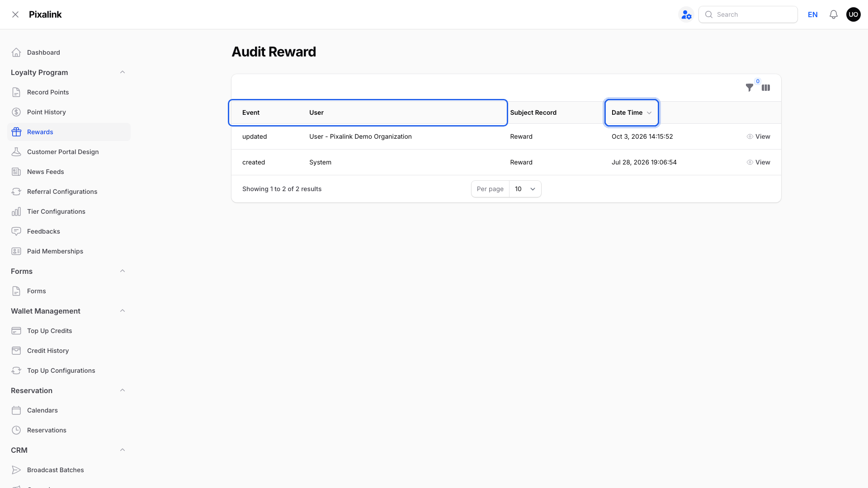Click the Feedbacks chat bubble icon
Screen dimensions: 868x488
click(x=16, y=231)
